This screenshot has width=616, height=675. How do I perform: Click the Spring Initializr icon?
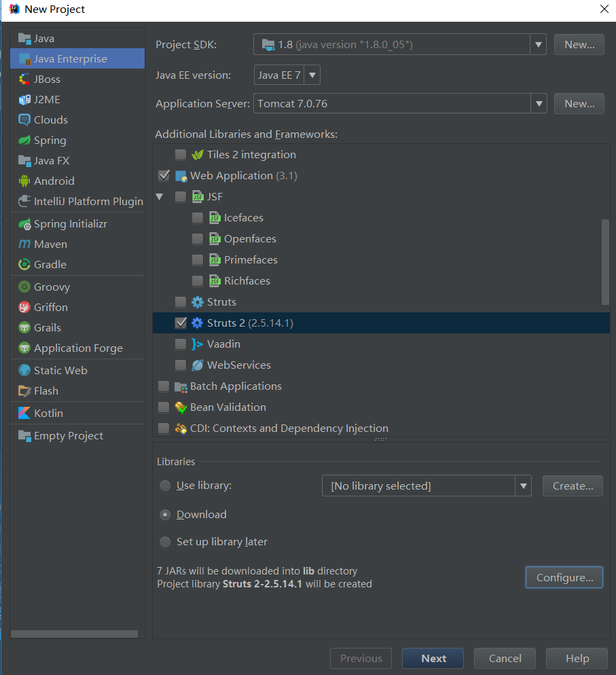24,224
